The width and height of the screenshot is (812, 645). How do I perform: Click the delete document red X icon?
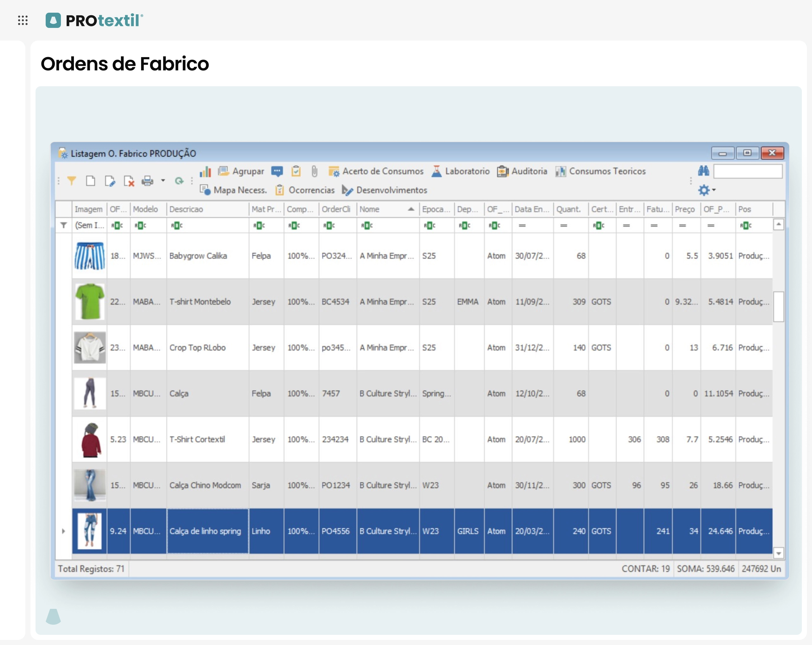[129, 181]
